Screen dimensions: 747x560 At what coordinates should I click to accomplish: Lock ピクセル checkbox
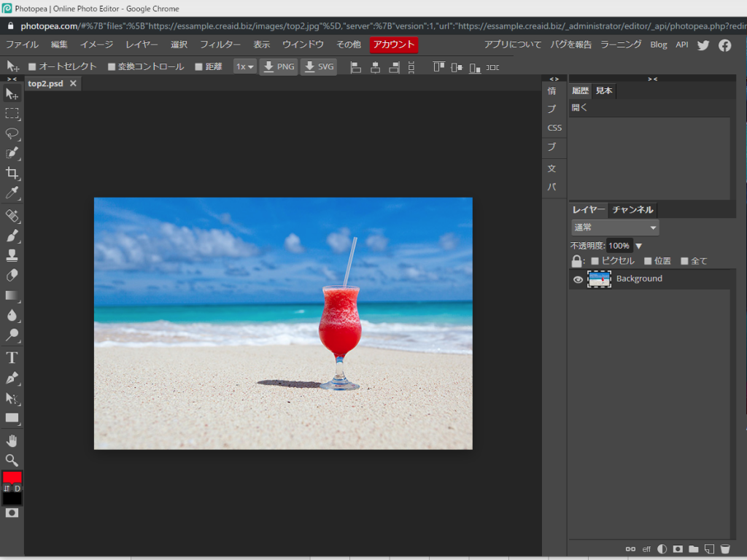coord(595,261)
